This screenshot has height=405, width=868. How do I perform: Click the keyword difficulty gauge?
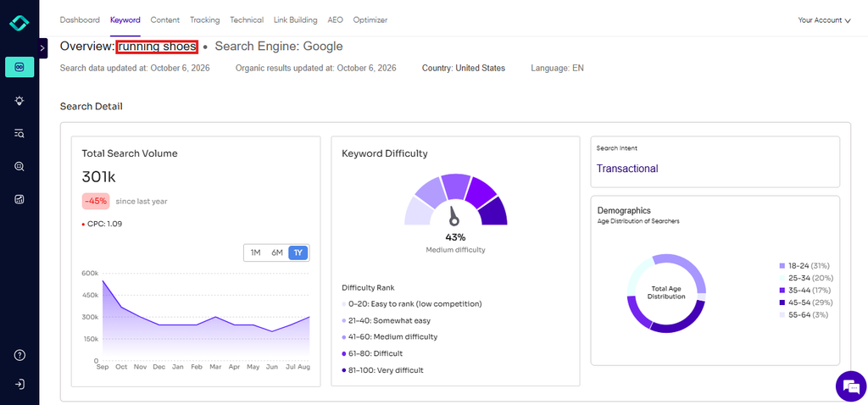click(455, 200)
